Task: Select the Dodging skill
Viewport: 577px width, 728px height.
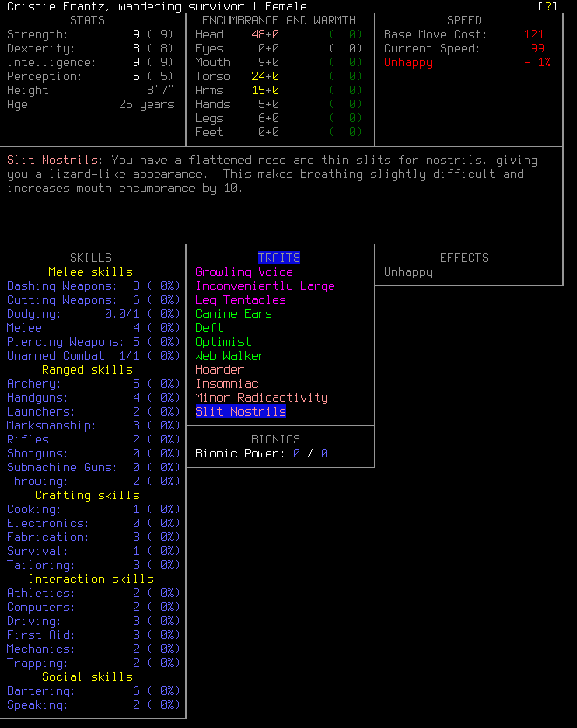Action: point(93,314)
